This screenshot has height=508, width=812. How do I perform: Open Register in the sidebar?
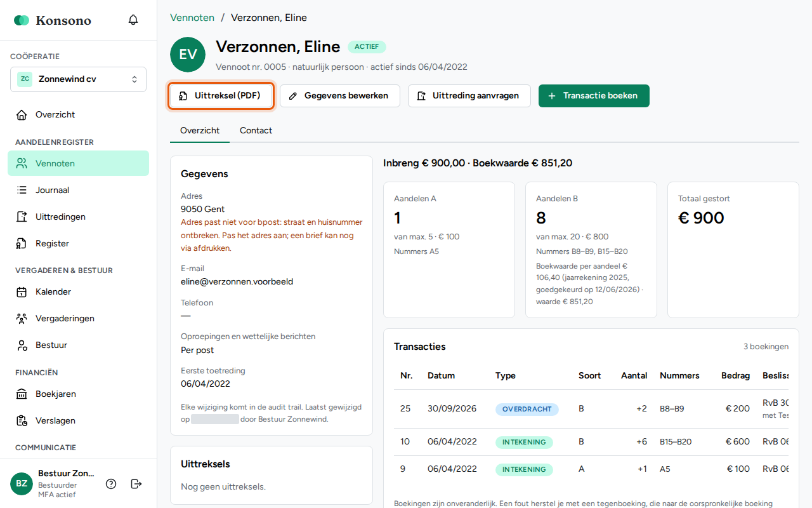pyautogui.click(x=78, y=243)
